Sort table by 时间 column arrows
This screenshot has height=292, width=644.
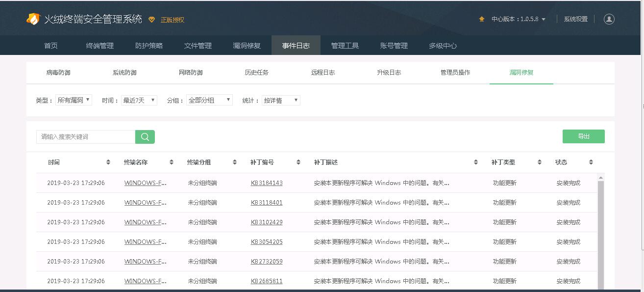tap(108, 162)
